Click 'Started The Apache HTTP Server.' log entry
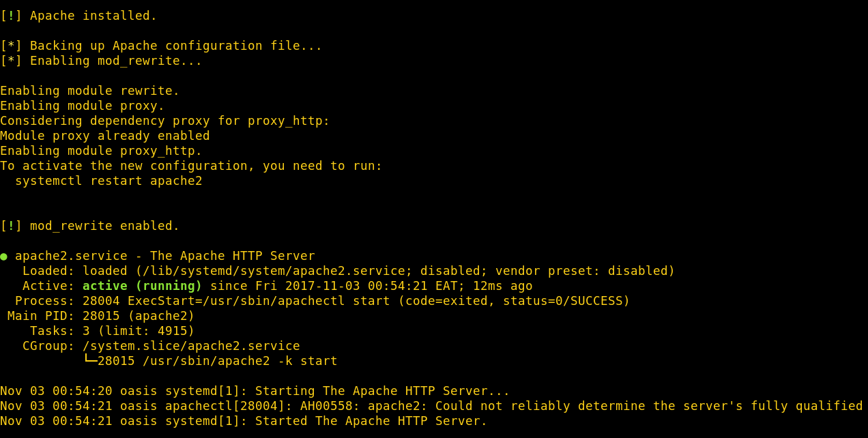This screenshot has height=438, width=868. point(371,421)
